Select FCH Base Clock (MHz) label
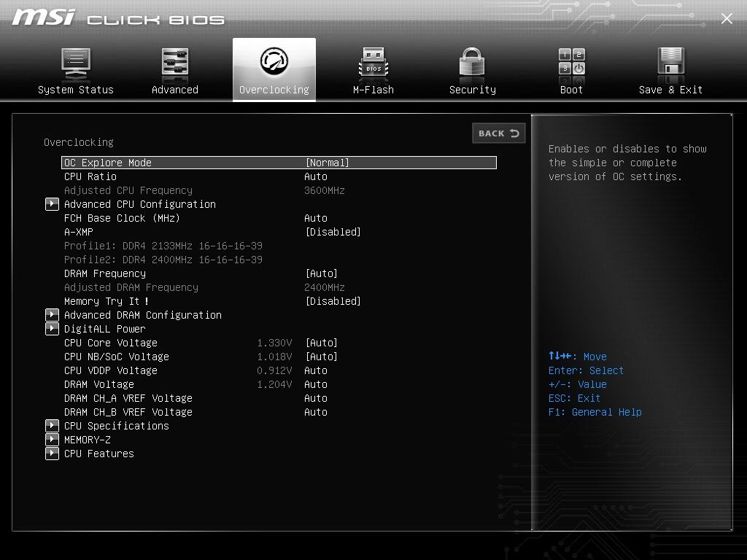This screenshot has width=747, height=560. [x=122, y=218]
